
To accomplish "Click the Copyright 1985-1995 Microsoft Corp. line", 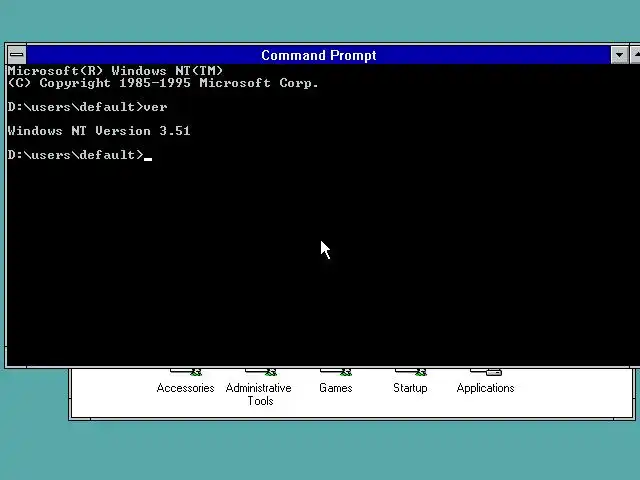I will (163, 83).
